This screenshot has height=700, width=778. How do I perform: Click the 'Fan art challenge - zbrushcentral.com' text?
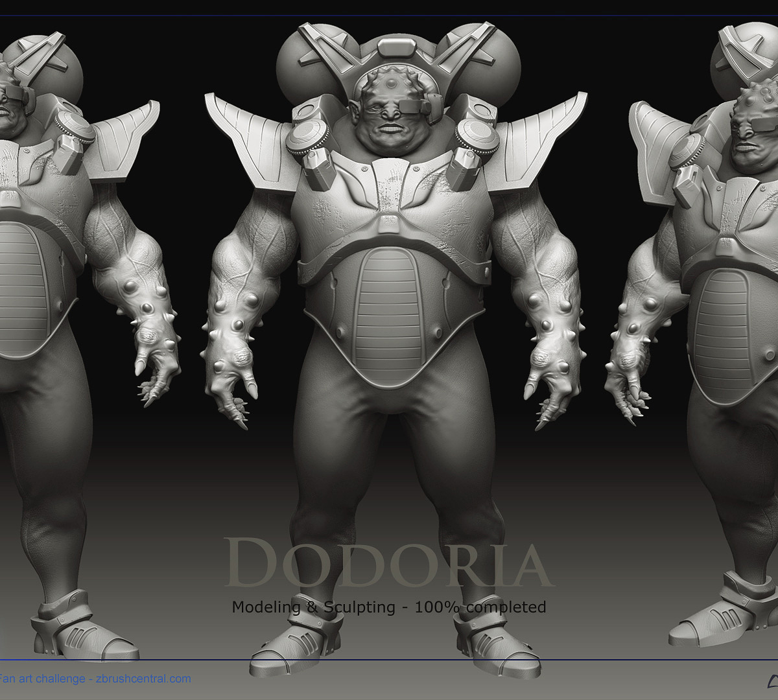(x=95, y=679)
